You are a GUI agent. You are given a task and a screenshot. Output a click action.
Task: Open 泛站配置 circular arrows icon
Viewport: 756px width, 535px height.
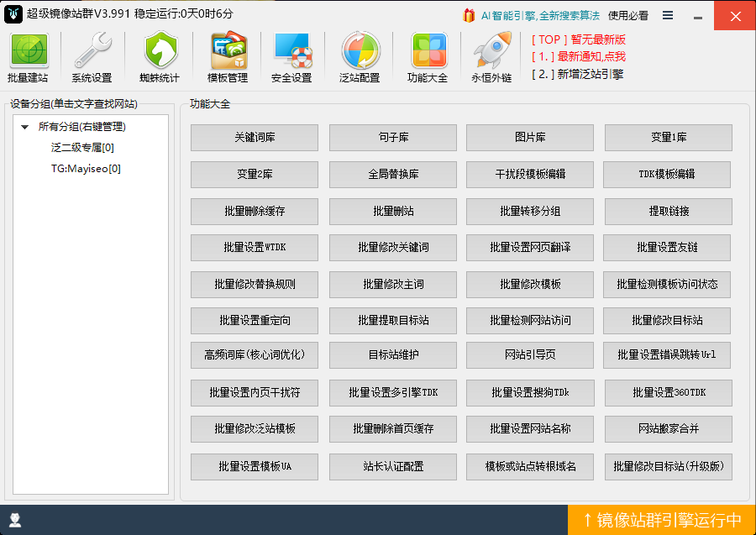(360, 50)
